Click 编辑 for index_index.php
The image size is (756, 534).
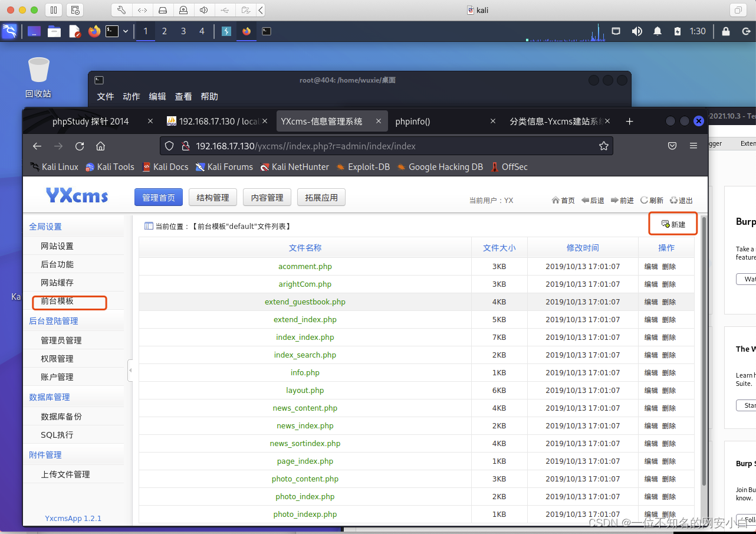[x=651, y=338]
